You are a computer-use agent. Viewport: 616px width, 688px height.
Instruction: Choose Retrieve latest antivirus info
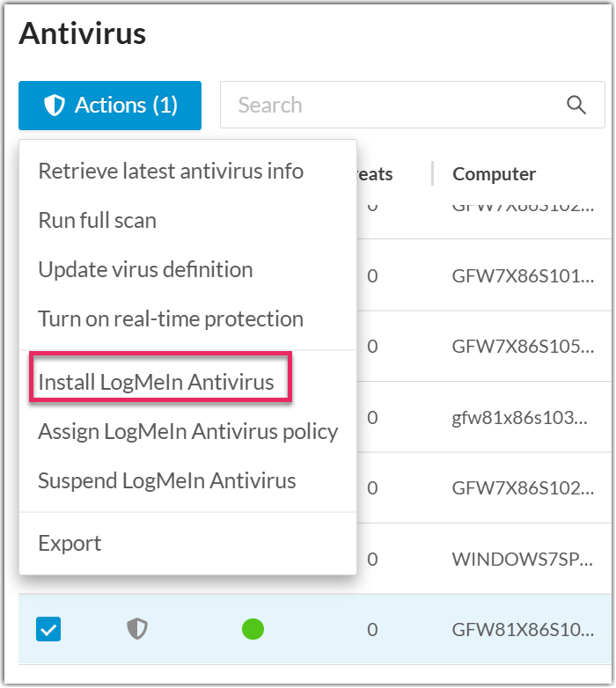click(171, 171)
